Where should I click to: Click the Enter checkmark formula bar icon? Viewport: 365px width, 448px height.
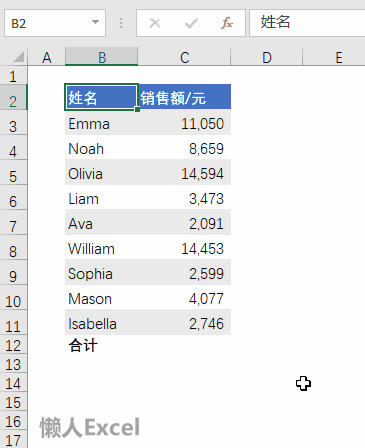(191, 23)
